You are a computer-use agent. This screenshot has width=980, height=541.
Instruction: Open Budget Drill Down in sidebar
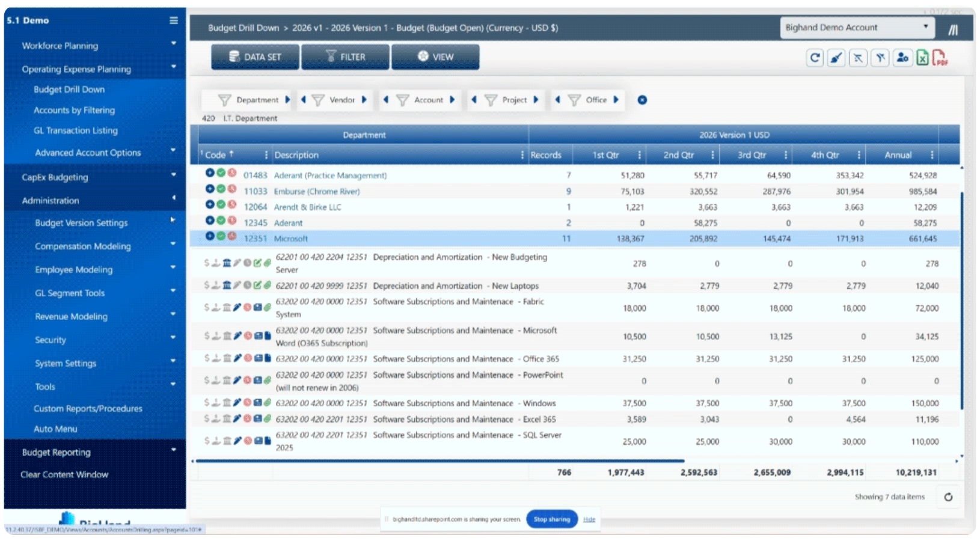(69, 90)
